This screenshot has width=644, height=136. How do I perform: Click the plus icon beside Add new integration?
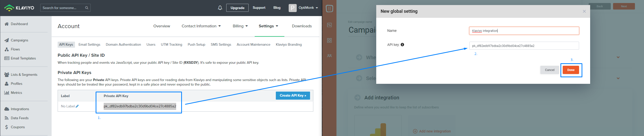(415, 131)
